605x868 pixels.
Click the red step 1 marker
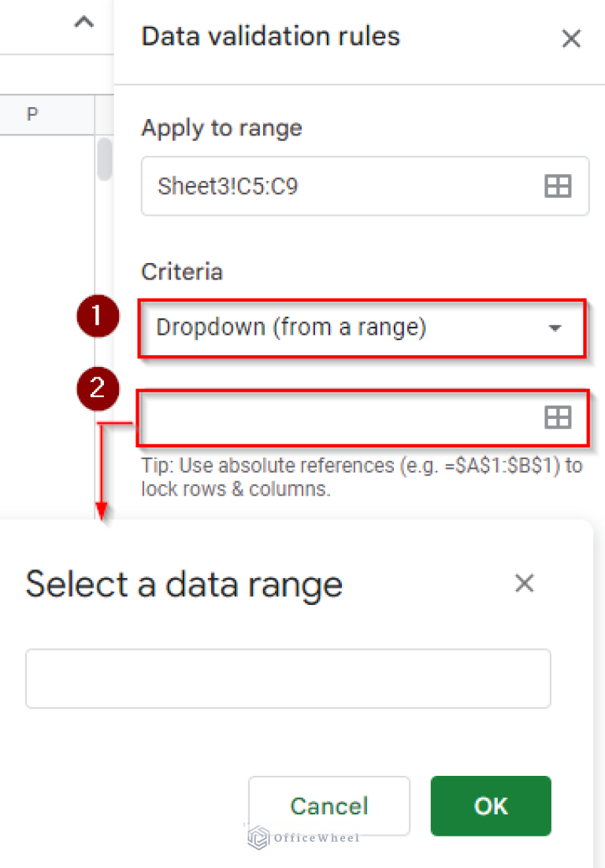tap(98, 317)
